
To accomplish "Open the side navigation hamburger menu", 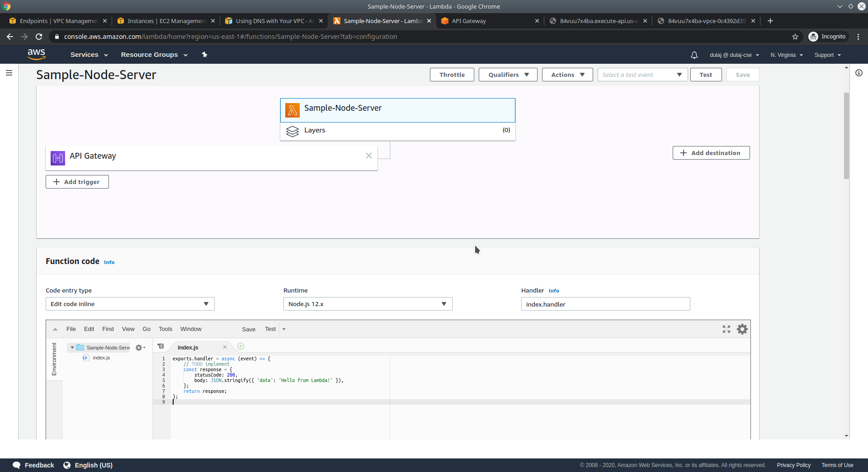I will pos(9,72).
